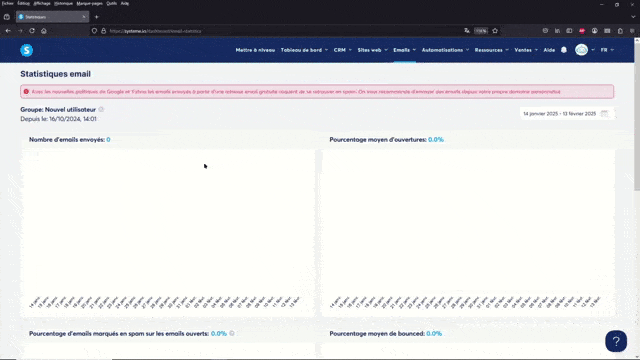This screenshot has width=640, height=360.
Task: Click the Mettre à niveau link
Action: coord(255,50)
